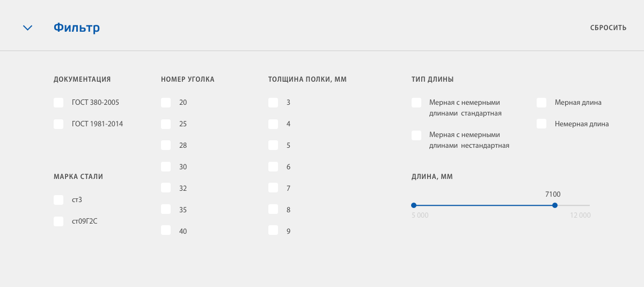Screen dimensions: 644x287
Task: Enable the Мерная длина checkbox
Action: click(x=541, y=103)
